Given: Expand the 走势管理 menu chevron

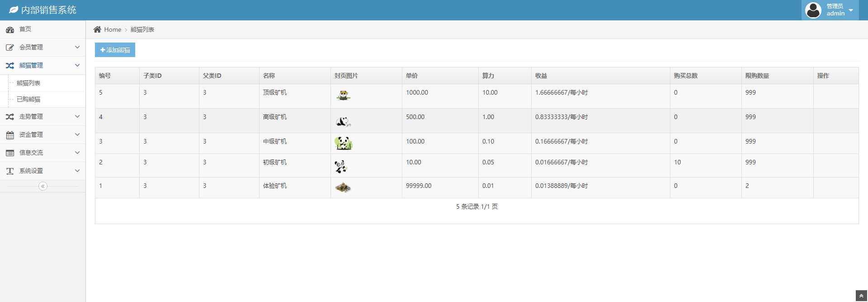Looking at the screenshot, I should [77, 116].
